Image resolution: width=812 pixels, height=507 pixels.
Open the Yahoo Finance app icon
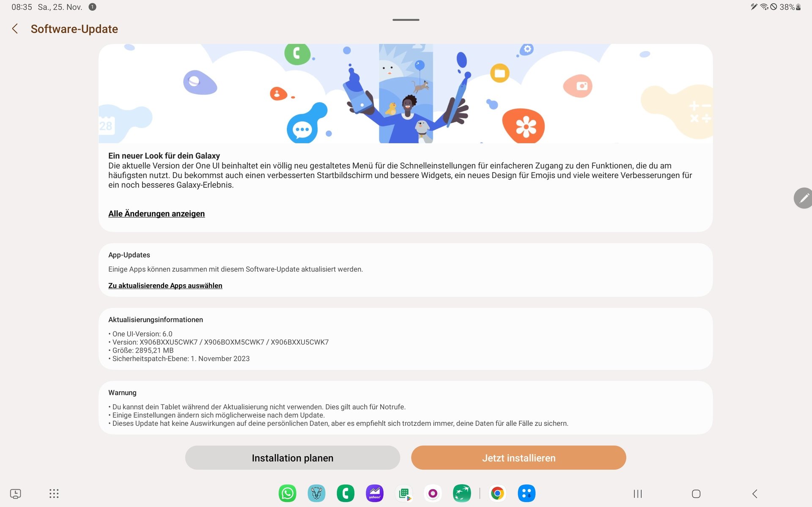[375, 493]
